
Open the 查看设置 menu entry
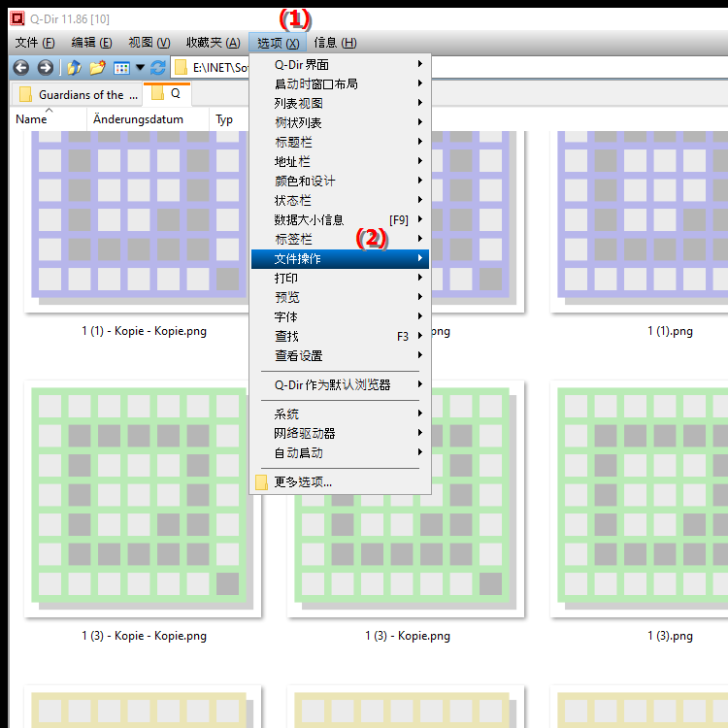[x=340, y=355]
